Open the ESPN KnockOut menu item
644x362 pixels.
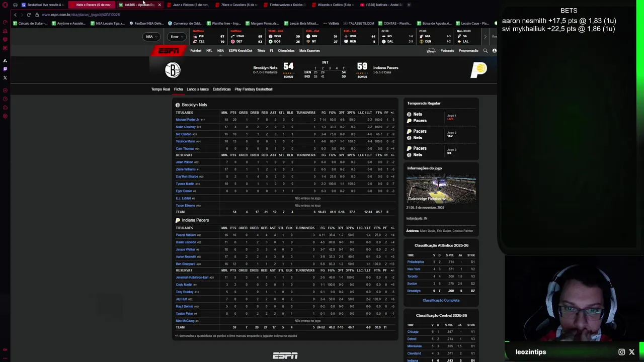[240, 51]
